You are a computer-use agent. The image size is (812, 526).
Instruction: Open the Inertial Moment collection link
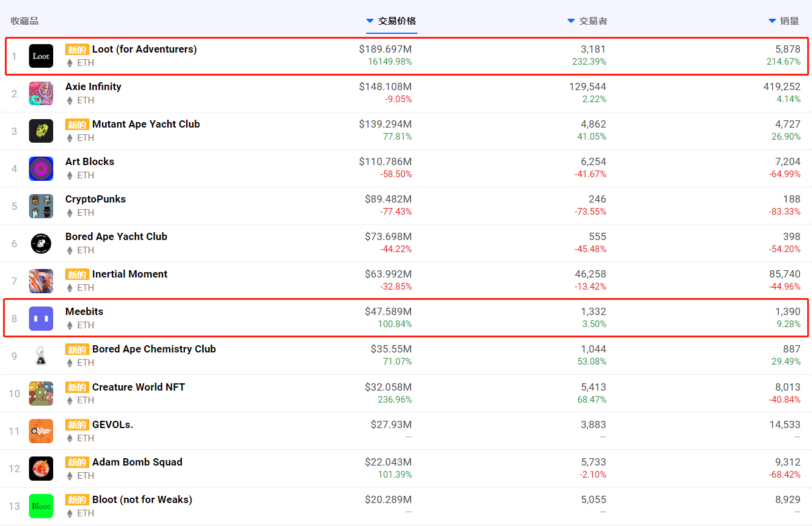pyautogui.click(x=129, y=274)
